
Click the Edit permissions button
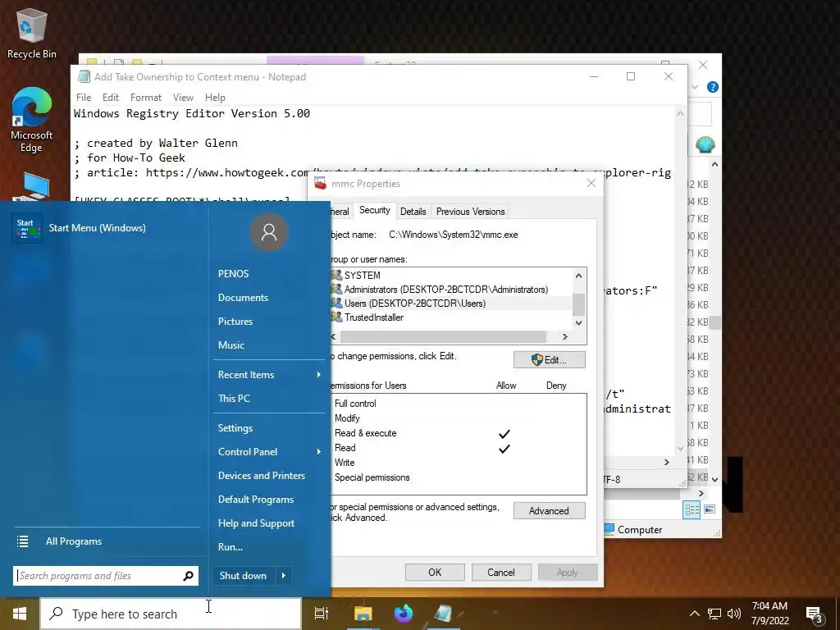[549, 360]
